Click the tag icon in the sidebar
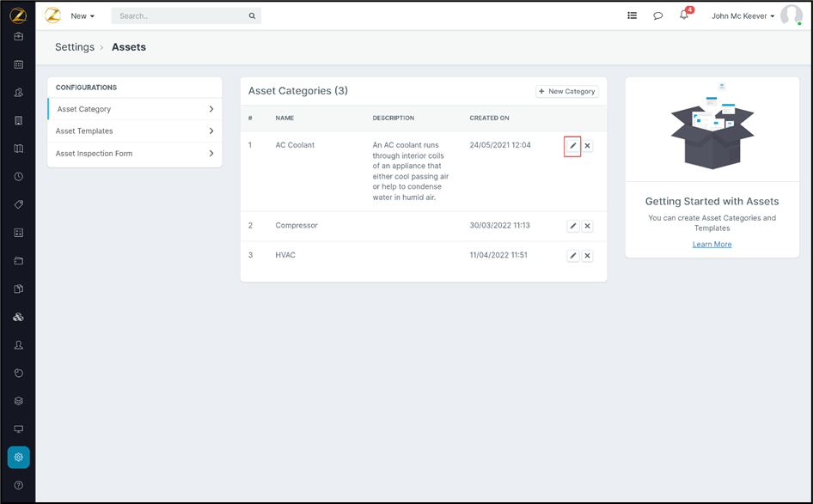This screenshot has height=504, width=813. pyautogui.click(x=19, y=205)
